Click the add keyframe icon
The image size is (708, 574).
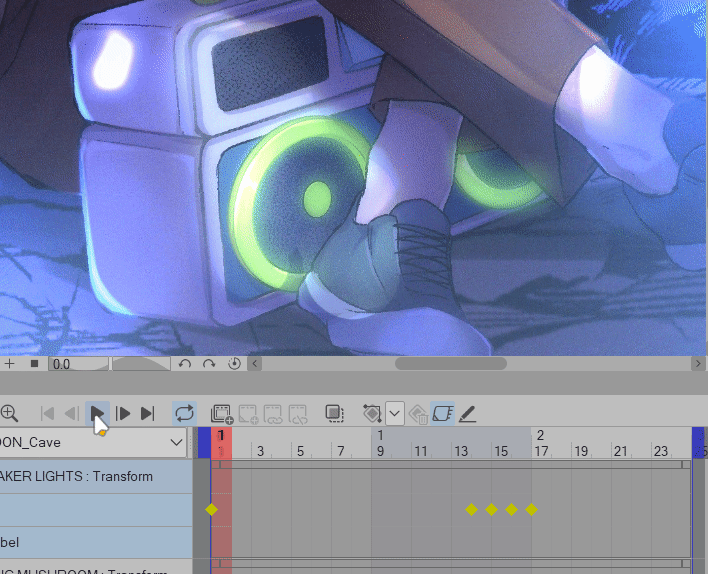tap(372, 413)
